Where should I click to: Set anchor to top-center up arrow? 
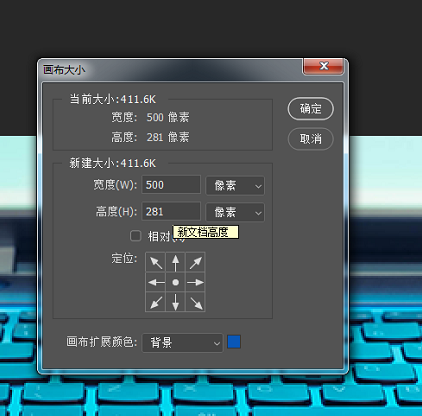(175, 263)
